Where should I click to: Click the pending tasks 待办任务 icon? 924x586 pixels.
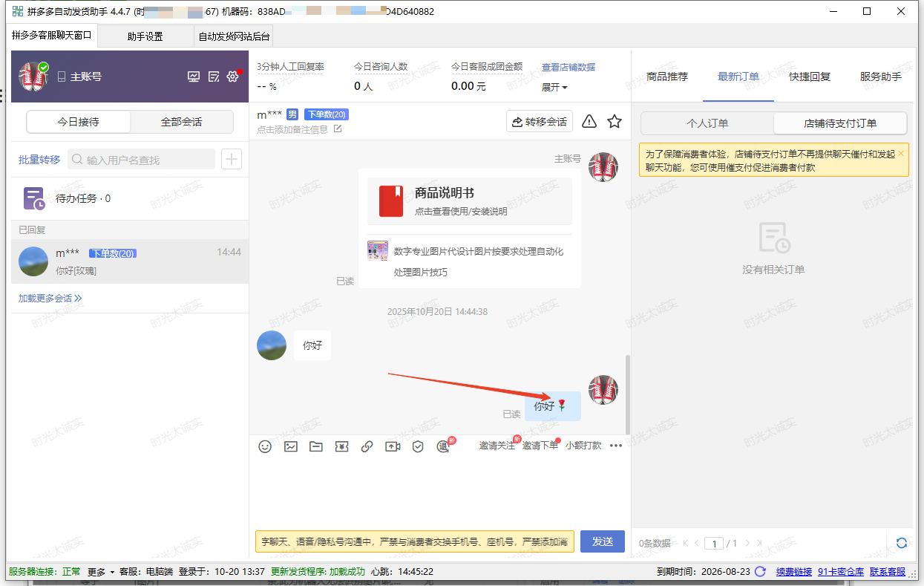[33, 198]
